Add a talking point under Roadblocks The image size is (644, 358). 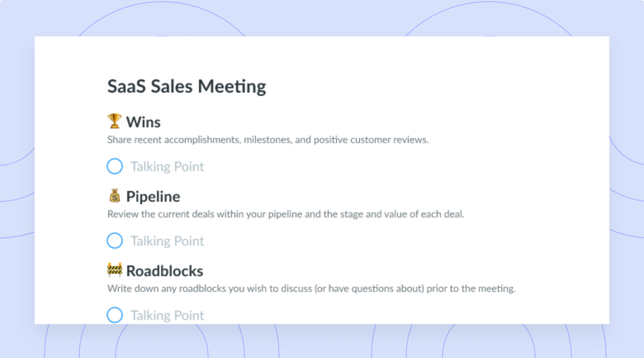pyautogui.click(x=167, y=315)
